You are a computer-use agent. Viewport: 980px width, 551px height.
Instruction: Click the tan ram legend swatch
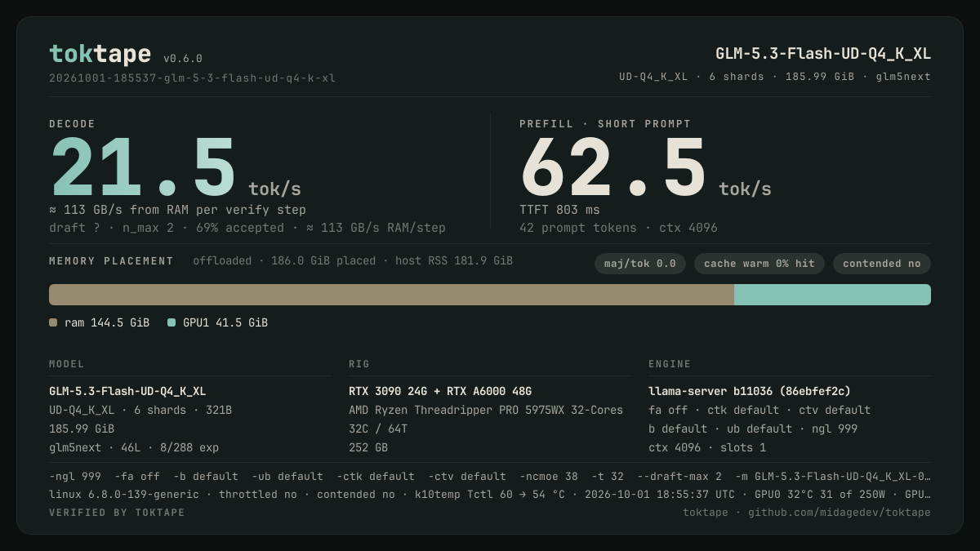click(53, 322)
